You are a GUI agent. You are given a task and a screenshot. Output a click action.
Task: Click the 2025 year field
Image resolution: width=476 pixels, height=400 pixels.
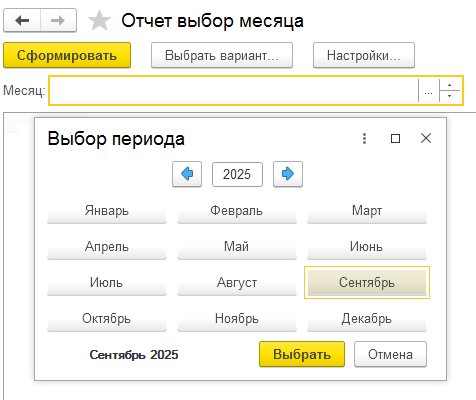tap(237, 174)
